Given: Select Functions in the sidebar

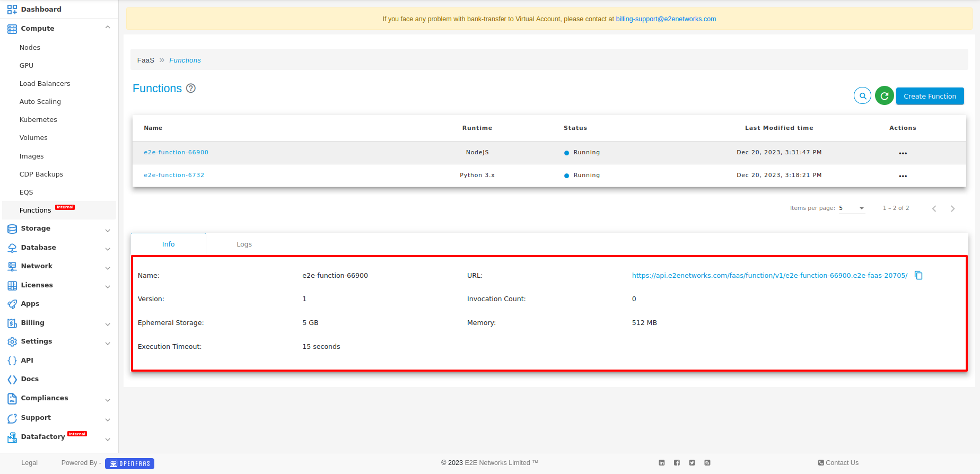Looking at the screenshot, I should 36,210.
